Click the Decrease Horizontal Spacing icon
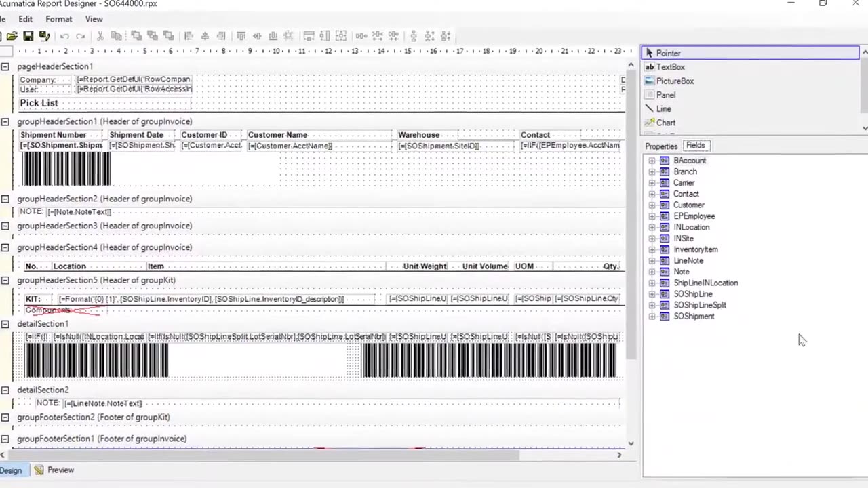The width and height of the screenshot is (868, 488). point(393,36)
